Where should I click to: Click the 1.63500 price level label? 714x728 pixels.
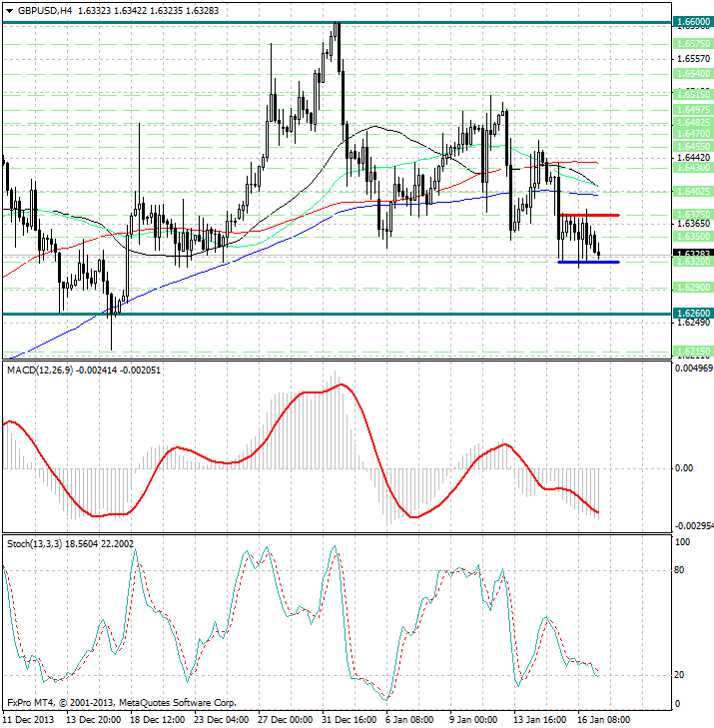693,237
